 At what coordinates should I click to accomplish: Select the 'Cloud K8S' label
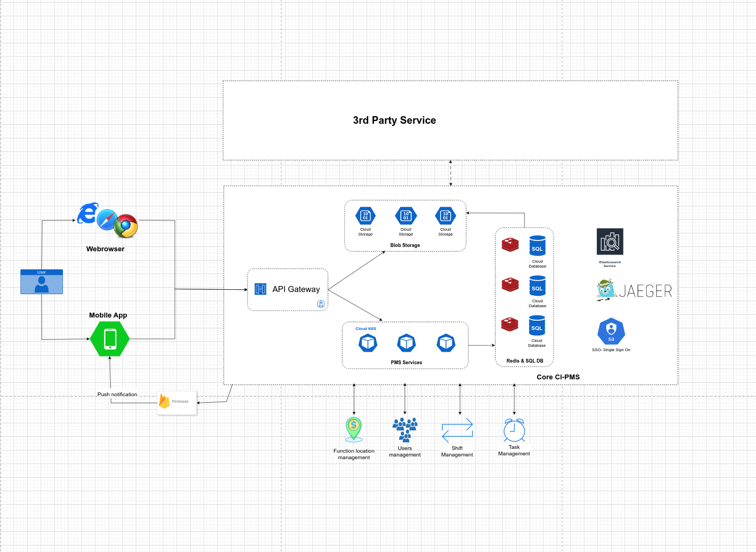point(366,329)
